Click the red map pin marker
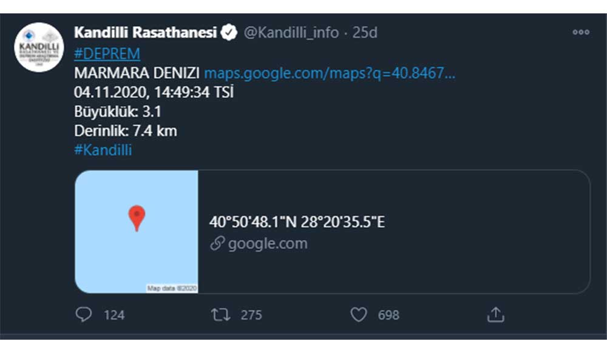The image size is (607, 364). [x=137, y=218]
